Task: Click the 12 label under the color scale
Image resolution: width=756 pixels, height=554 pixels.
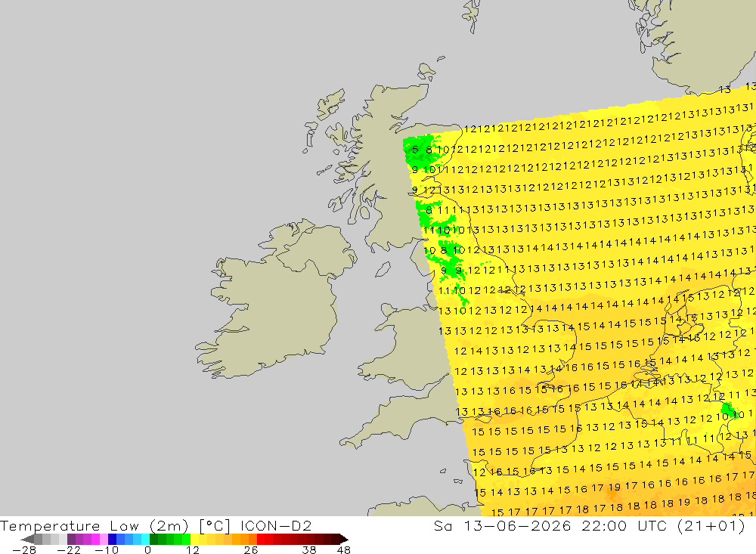Action: 192,550
